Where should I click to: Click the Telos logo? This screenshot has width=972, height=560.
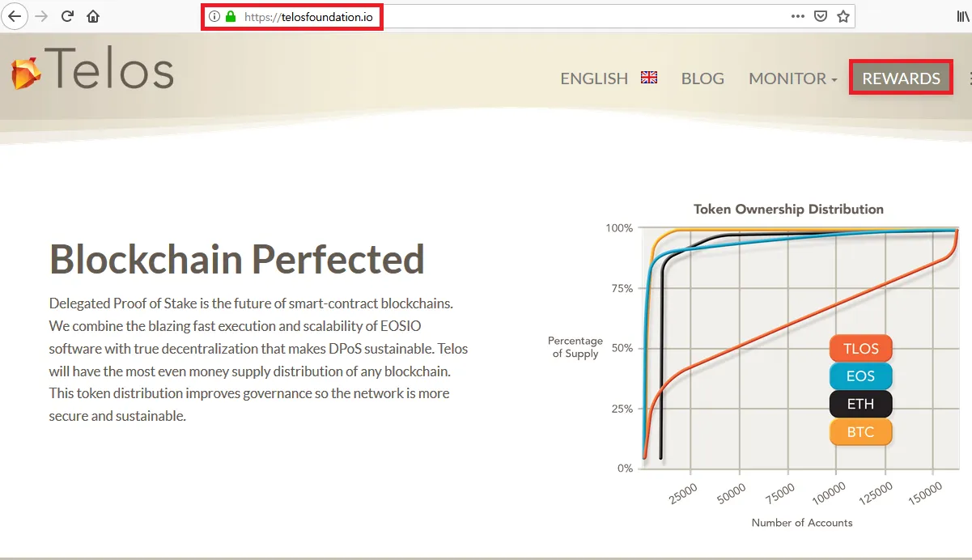pyautogui.click(x=92, y=67)
